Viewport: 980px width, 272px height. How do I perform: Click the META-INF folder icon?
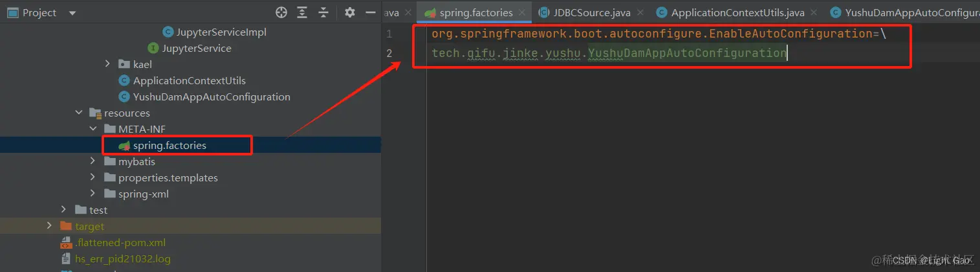(109, 129)
